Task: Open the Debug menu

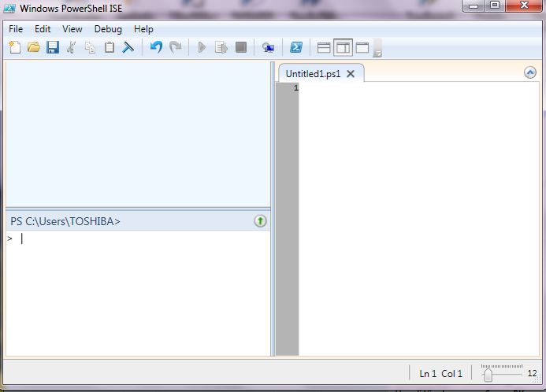Action: [x=108, y=29]
